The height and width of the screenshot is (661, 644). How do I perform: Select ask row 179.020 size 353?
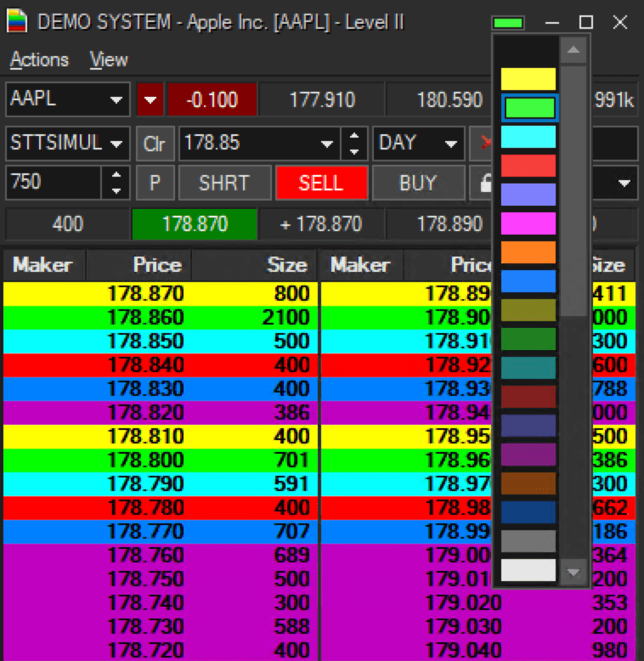pos(478,603)
